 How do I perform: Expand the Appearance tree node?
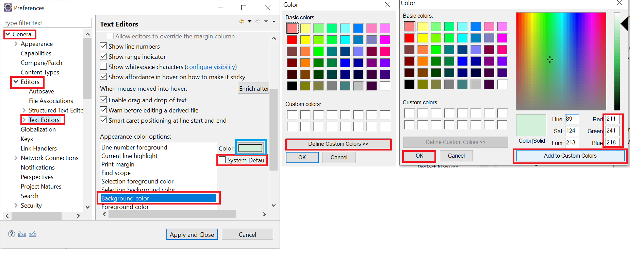[x=16, y=43]
